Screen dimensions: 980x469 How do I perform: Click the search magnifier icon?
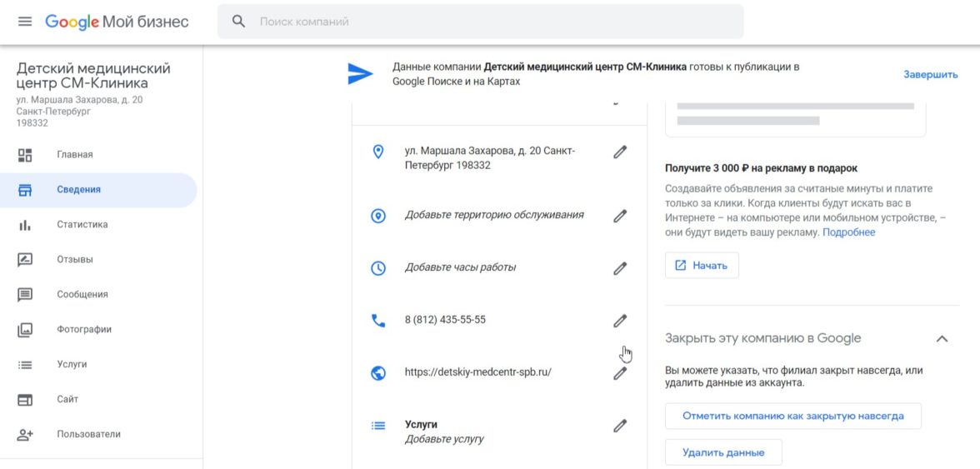tap(239, 22)
